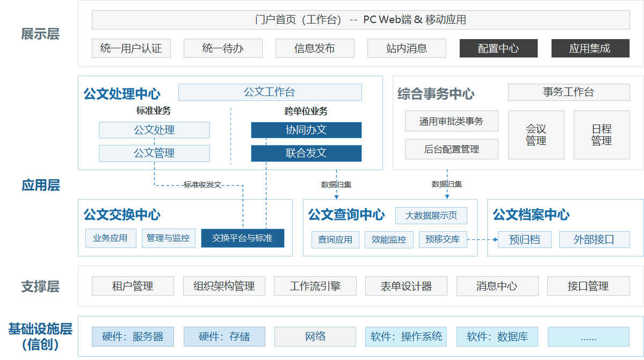644x360 pixels.
Task: Click the 统一用户认证 box
Action: pos(131,48)
